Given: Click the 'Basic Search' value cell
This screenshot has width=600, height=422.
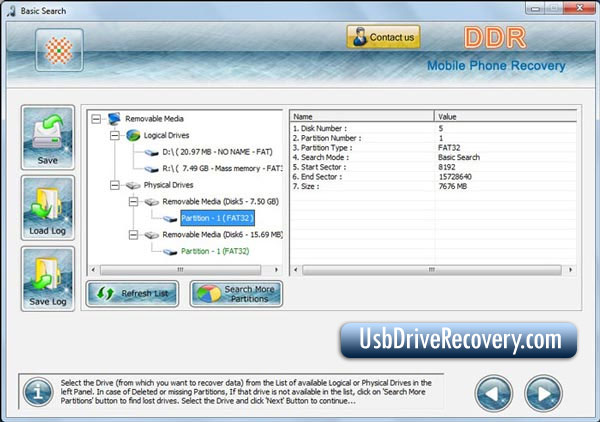Looking at the screenshot, I should pyautogui.click(x=459, y=157).
